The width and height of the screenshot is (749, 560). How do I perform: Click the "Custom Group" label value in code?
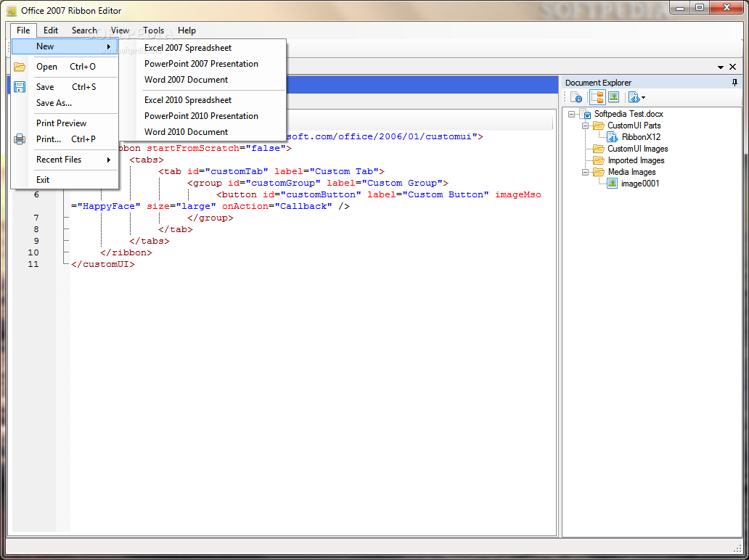click(x=402, y=183)
